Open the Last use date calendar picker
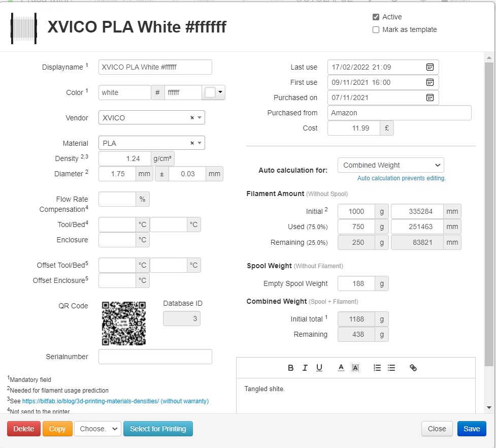 click(429, 67)
